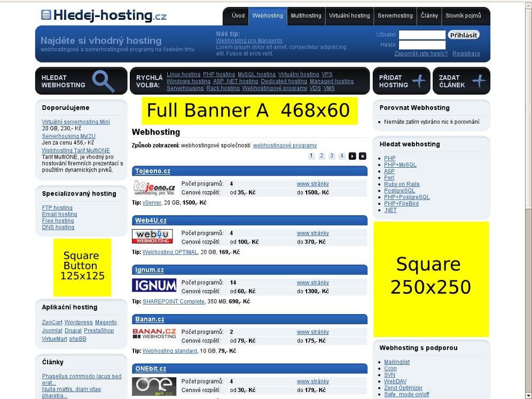Click the Banan.cz webhosting logo
The image size is (532, 399).
[x=154, y=333]
